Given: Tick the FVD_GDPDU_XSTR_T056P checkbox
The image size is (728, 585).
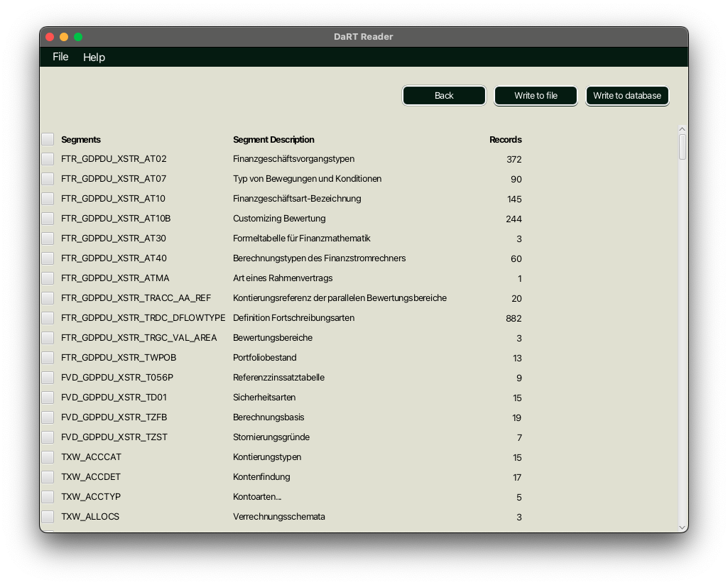Looking at the screenshot, I should pyautogui.click(x=48, y=378).
